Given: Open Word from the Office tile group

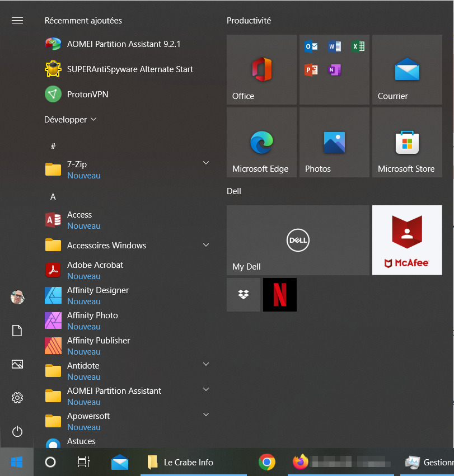Looking at the screenshot, I should click(335, 46).
